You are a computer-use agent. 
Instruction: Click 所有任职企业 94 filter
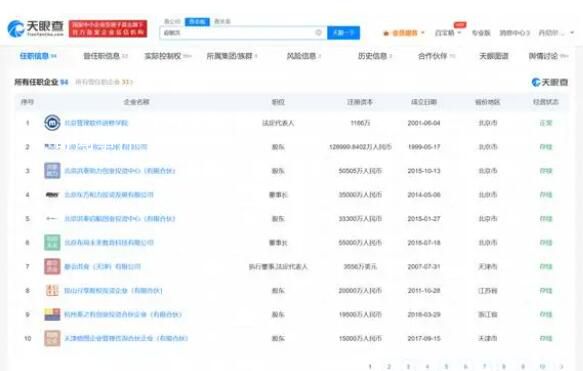pyautogui.click(x=41, y=82)
